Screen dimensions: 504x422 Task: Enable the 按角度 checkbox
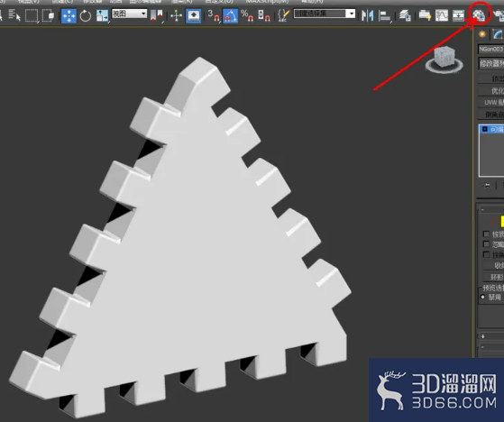[486, 255]
